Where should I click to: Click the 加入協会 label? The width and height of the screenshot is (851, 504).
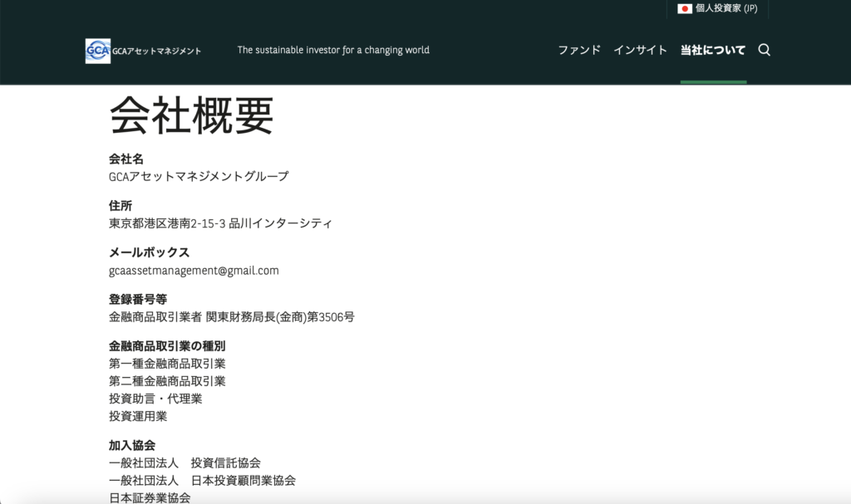(132, 445)
